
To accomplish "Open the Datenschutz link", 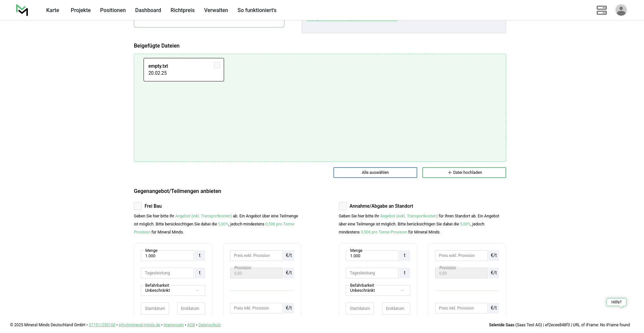I will tap(209, 325).
